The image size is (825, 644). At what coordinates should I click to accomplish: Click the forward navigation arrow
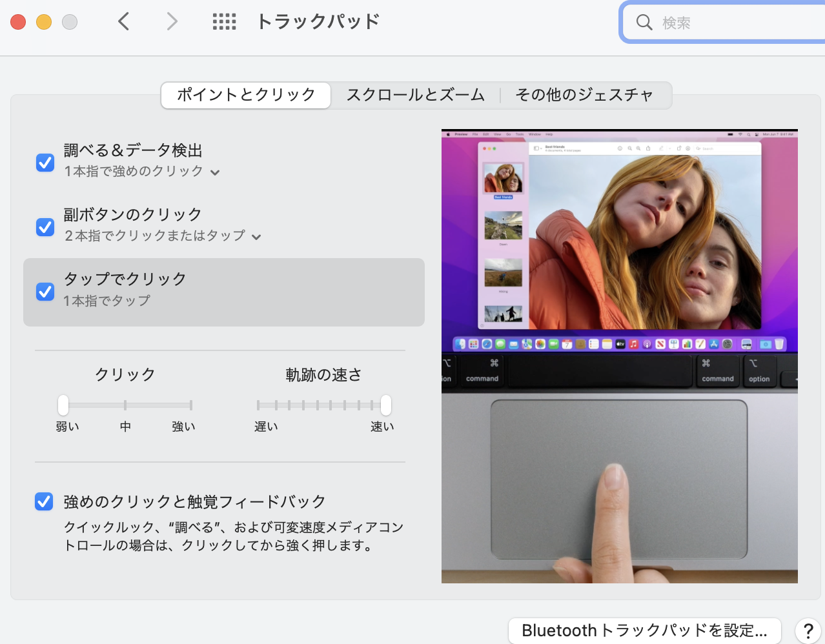pos(172,21)
